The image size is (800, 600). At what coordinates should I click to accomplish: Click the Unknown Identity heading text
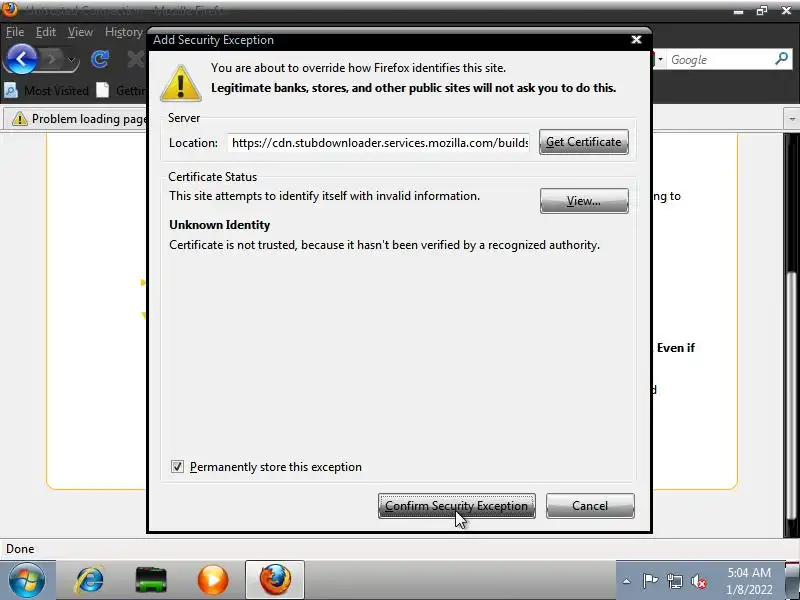click(219, 225)
